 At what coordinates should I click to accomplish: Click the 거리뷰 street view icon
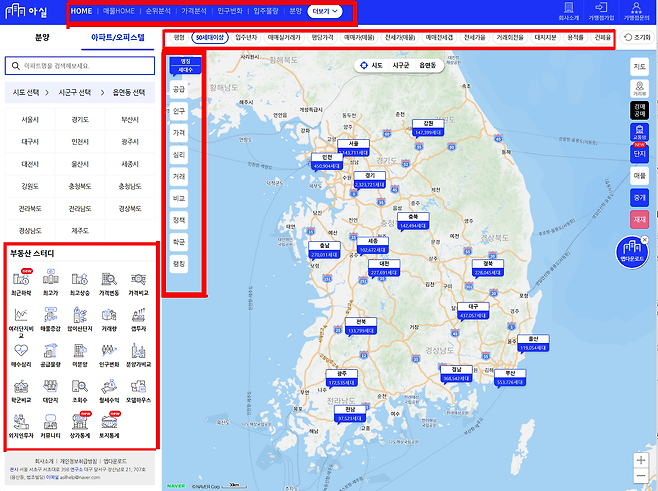639,87
